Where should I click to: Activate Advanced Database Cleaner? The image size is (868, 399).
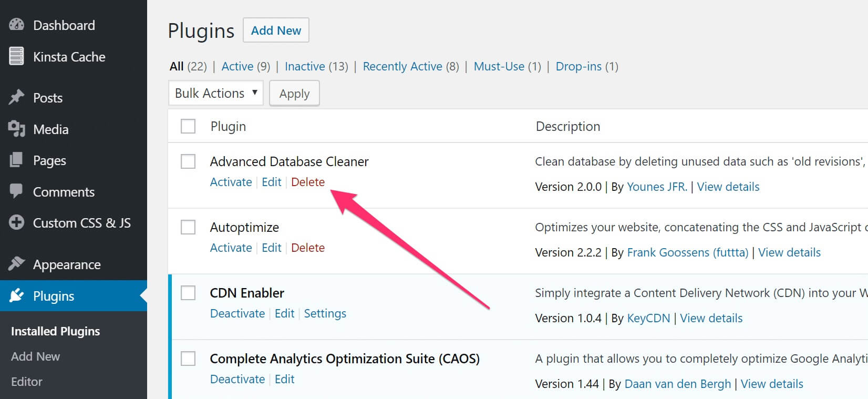pos(231,182)
